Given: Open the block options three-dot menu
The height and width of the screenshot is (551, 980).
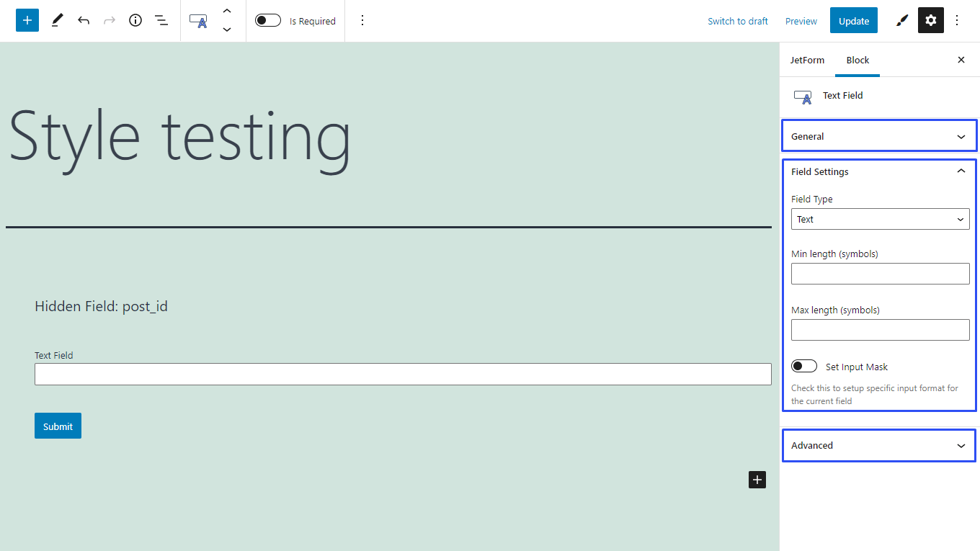Looking at the screenshot, I should click(x=362, y=20).
